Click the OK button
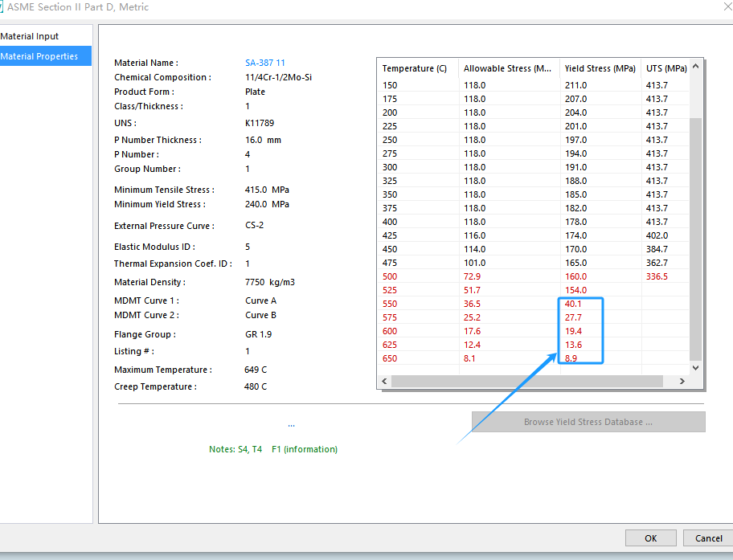Image resolution: width=733 pixels, height=560 pixels. pos(651,538)
